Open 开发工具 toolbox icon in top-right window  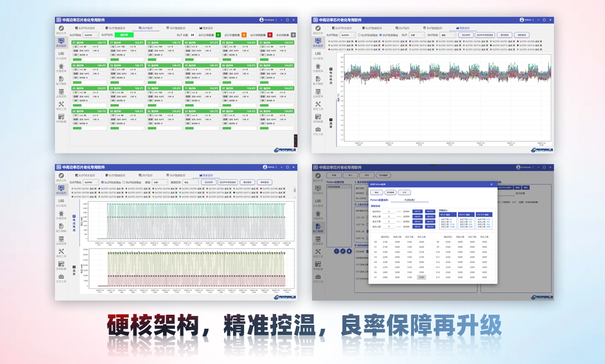click(x=318, y=130)
